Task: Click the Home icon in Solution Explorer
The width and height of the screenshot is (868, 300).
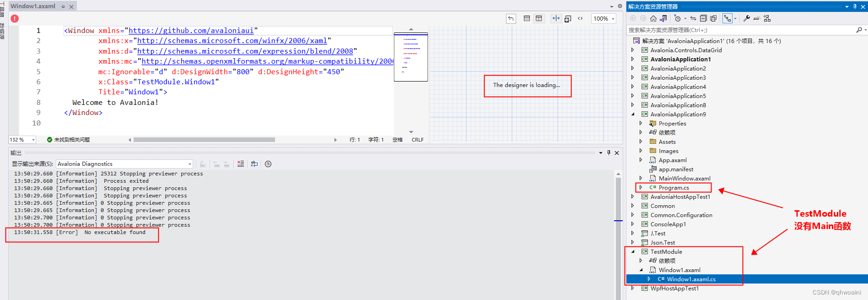Action: [x=653, y=18]
